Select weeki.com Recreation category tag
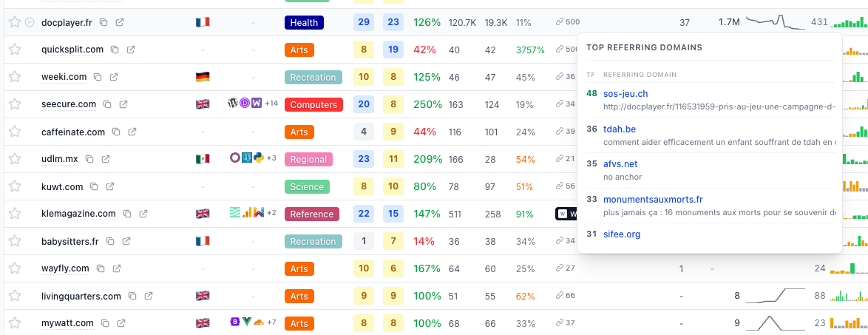This screenshot has height=335, width=868. [x=313, y=78]
